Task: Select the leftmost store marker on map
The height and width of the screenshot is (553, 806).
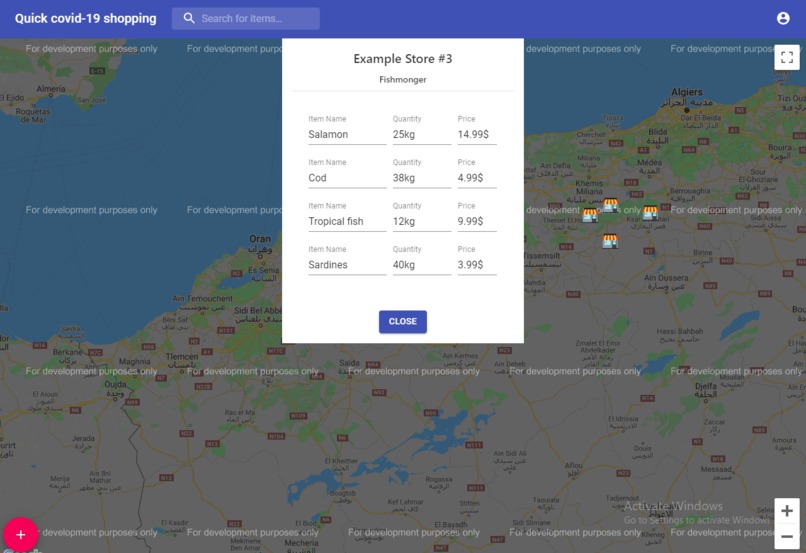Action: coord(590,215)
